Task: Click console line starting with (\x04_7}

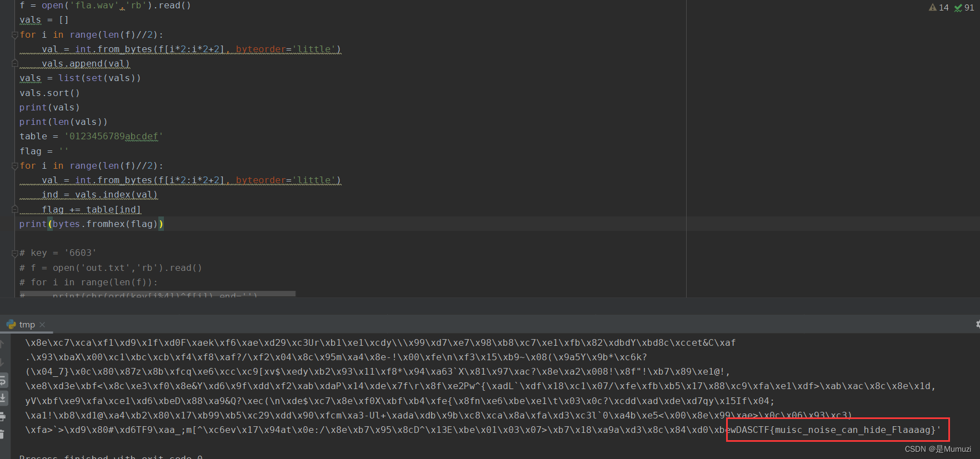Action: 378,372
